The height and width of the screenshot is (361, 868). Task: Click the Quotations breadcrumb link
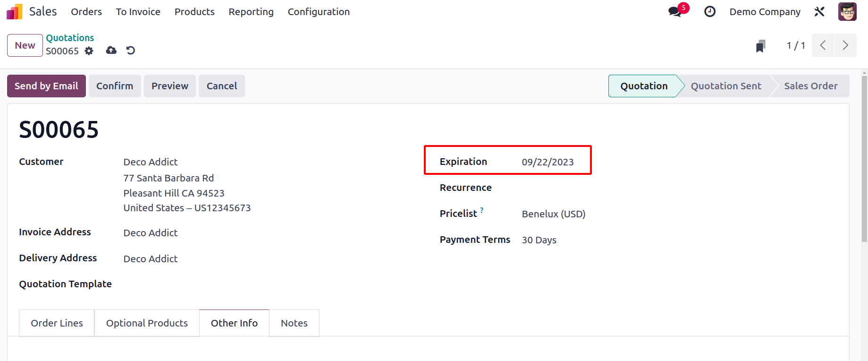pos(70,38)
